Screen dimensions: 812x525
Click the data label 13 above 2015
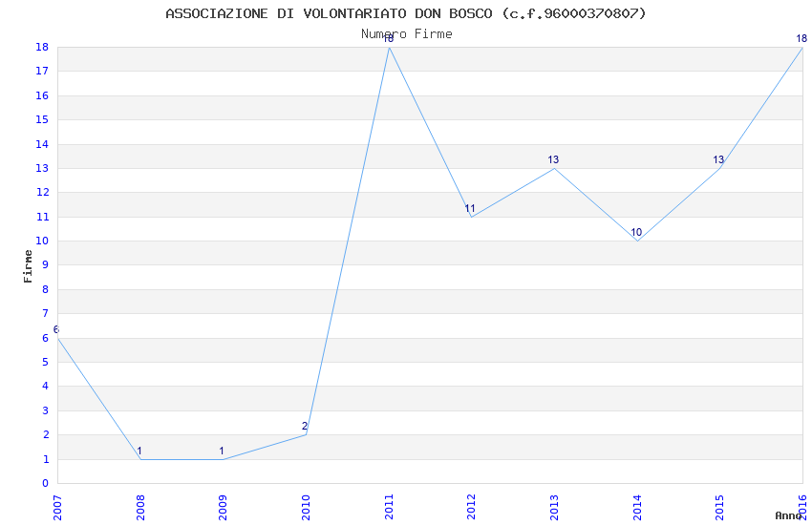point(718,159)
